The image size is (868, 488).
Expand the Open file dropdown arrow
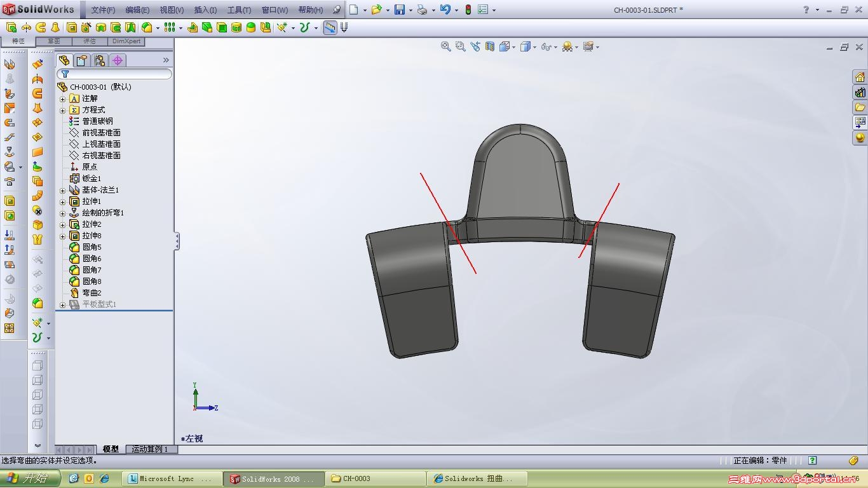[x=388, y=10]
